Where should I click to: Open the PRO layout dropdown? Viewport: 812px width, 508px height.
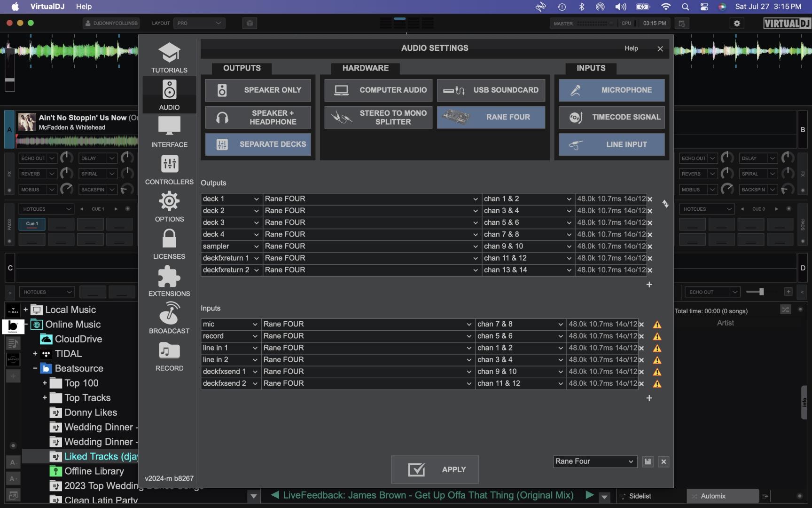pos(199,23)
